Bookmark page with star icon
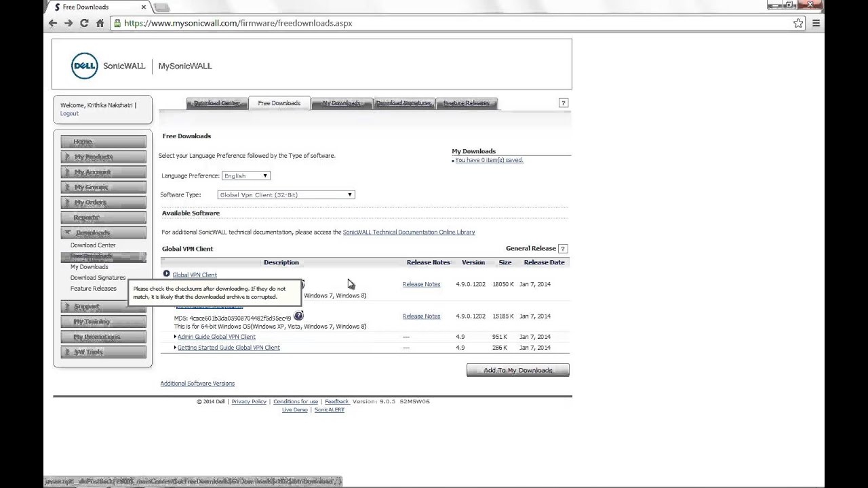Viewport: 868px width, 488px height. pos(798,23)
